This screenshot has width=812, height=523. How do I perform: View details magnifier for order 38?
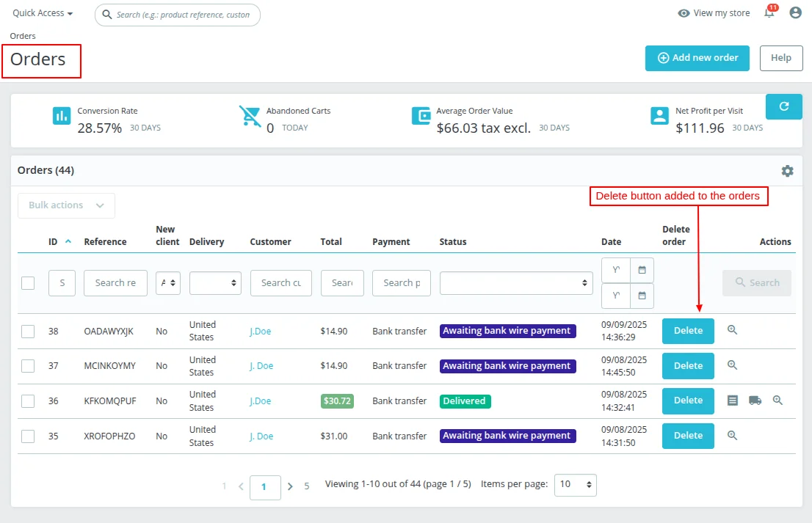click(x=732, y=330)
